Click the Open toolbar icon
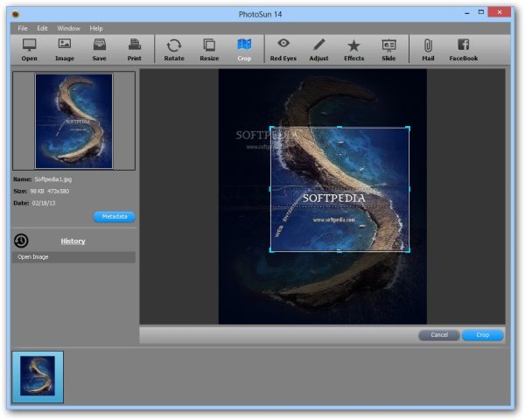The height and width of the screenshot is (420, 525). tap(29, 48)
